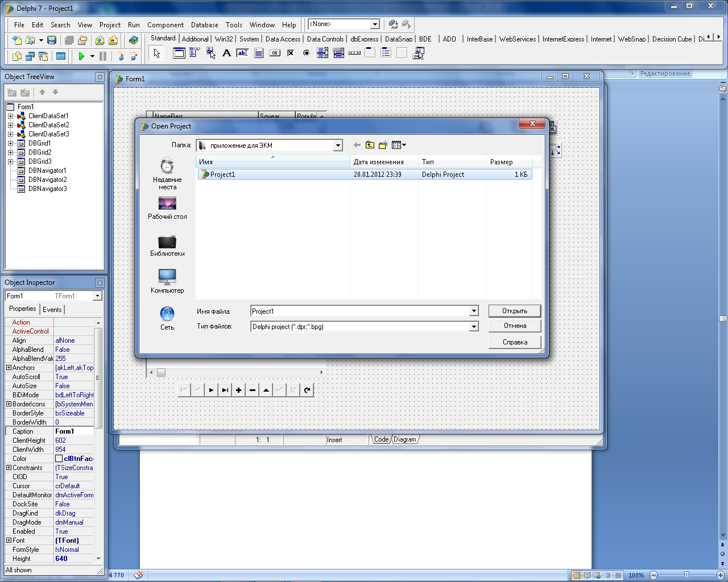Select the RadioButton component in palette
This screenshot has width=728, height=582.
307,53
